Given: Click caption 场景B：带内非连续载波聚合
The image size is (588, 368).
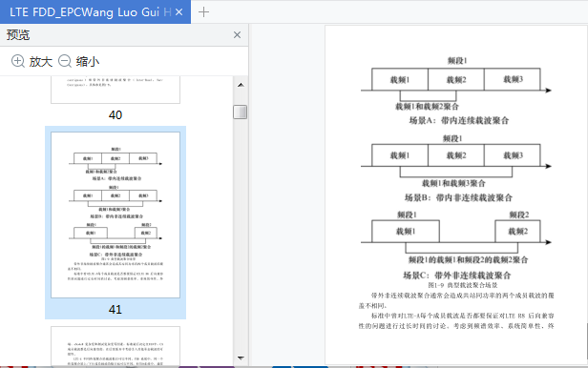Looking at the screenshot, I should point(458,197).
